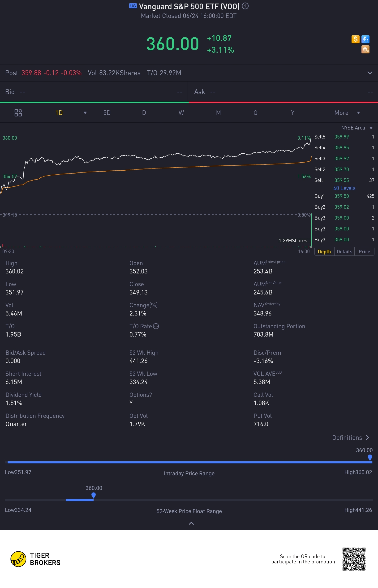This screenshot has width=378, height=588.
Task: Tap the post-market price 359.88
Action: coord(31,73)
